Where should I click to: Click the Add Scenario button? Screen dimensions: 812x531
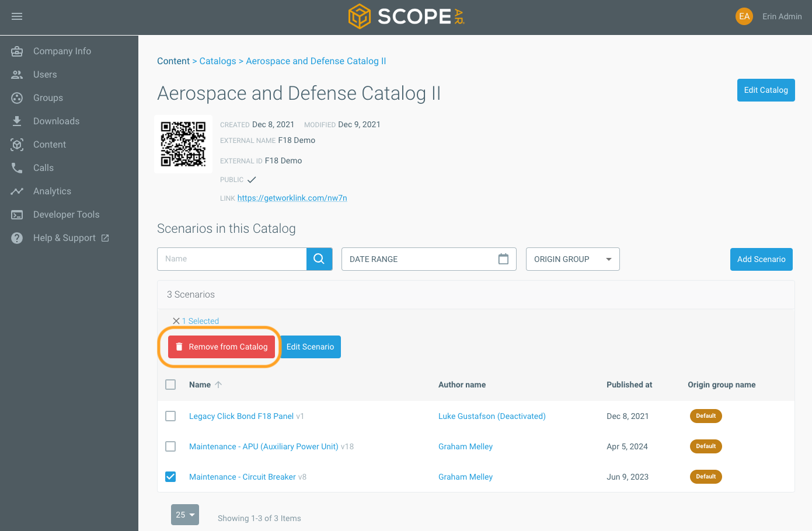point(761,259)
